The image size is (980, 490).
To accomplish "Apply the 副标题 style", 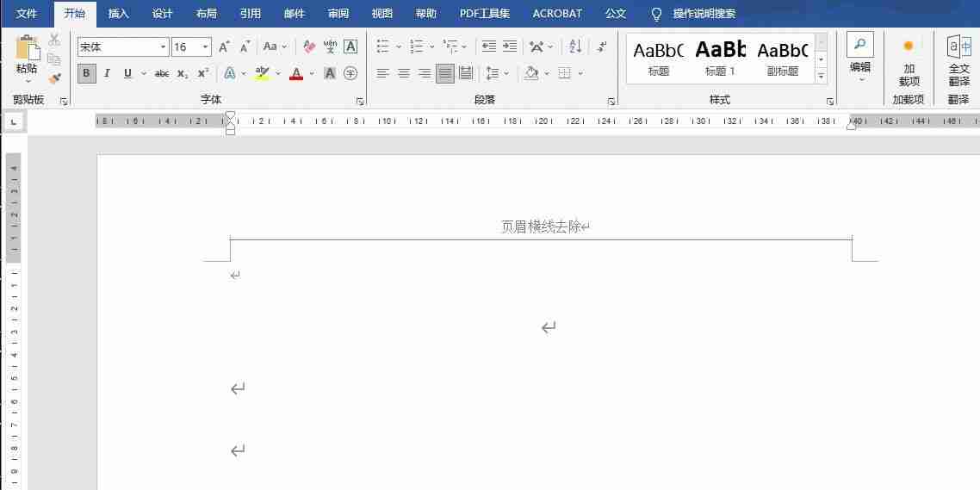I will (783, 58).
